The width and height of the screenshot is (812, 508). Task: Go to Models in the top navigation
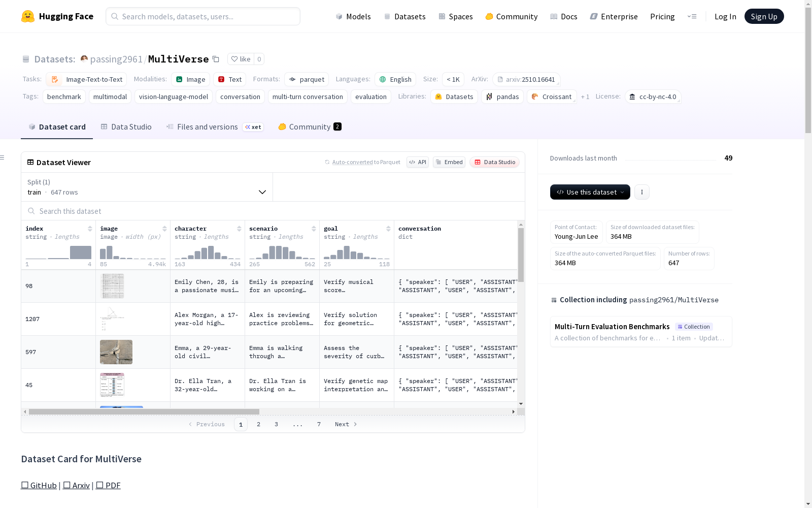point(353,16)
